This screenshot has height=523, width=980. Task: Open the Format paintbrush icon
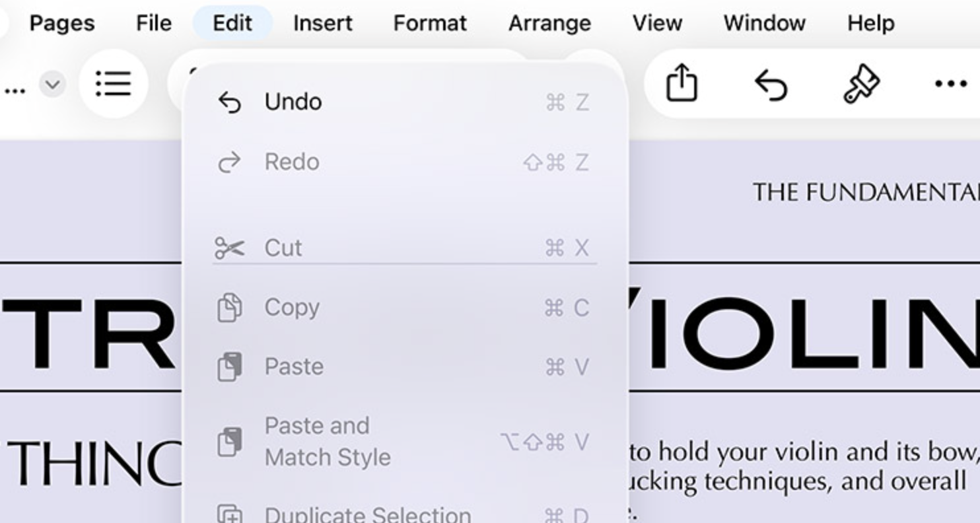(x=861, y=85)
